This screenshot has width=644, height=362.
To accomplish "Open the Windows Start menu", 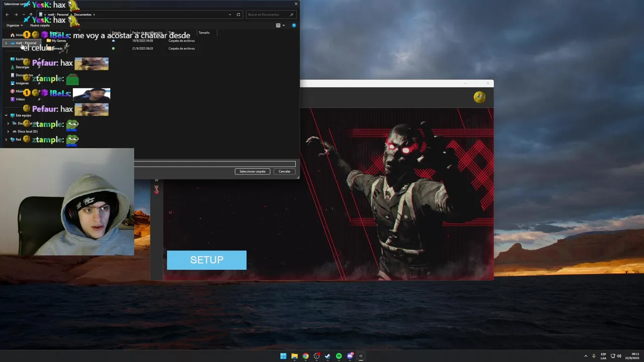I will 283,356.
